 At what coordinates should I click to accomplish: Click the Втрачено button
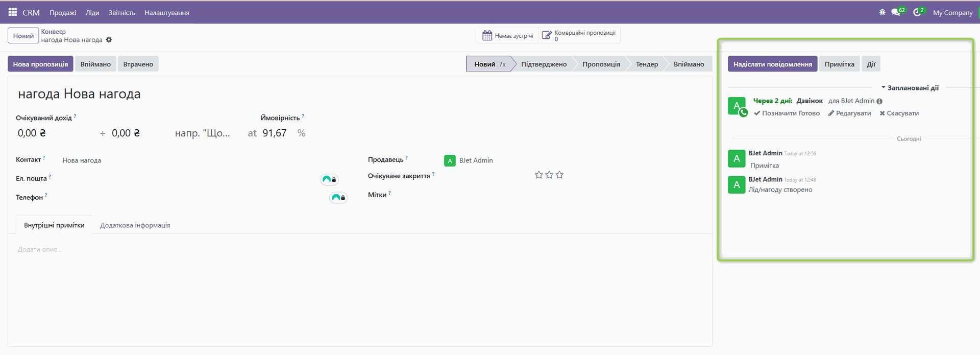click(138, 64)
